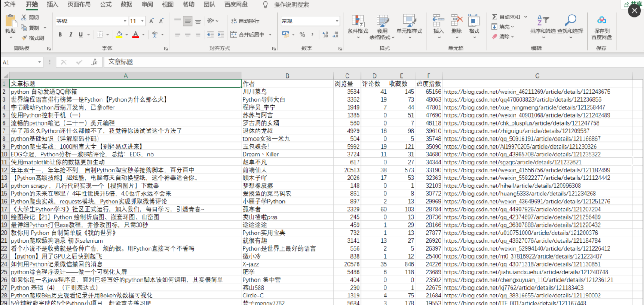Screen dimensions: 644x305
Task: Click the yellow fill color bucket
Action: [x=119, y=34]
